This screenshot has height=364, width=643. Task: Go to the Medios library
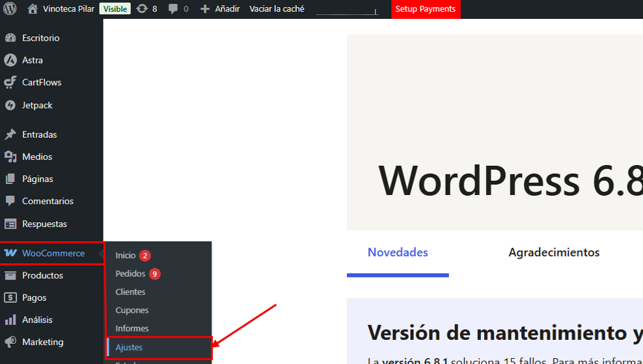tap(37, 157)
